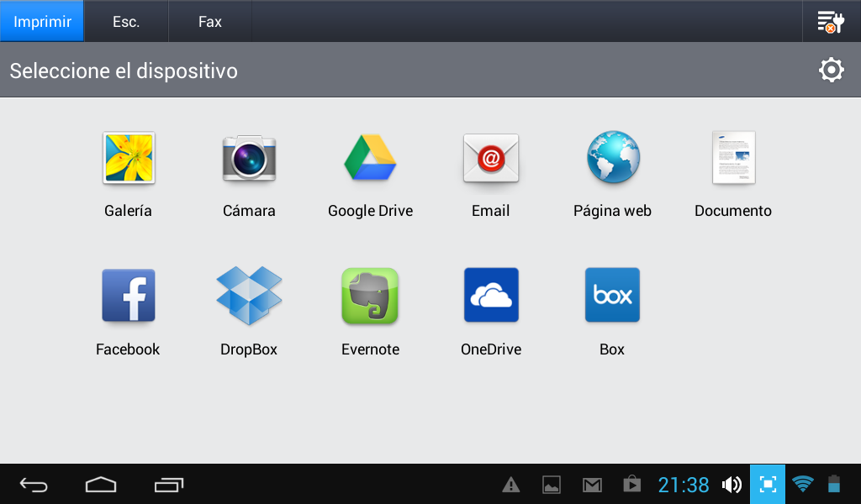Tap the volume speaker icon
The height and width of the screenshot is (504, 861).
pos(732,485)
